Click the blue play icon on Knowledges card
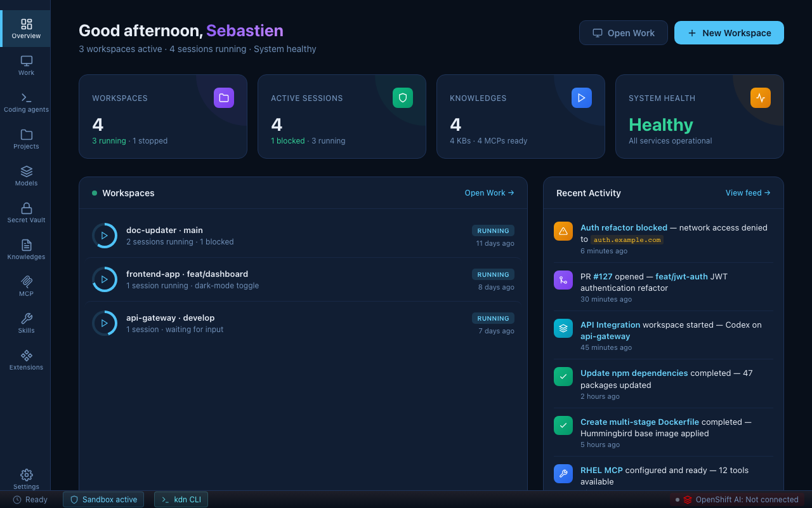The image size is (812, 508). tap(582, 98)
